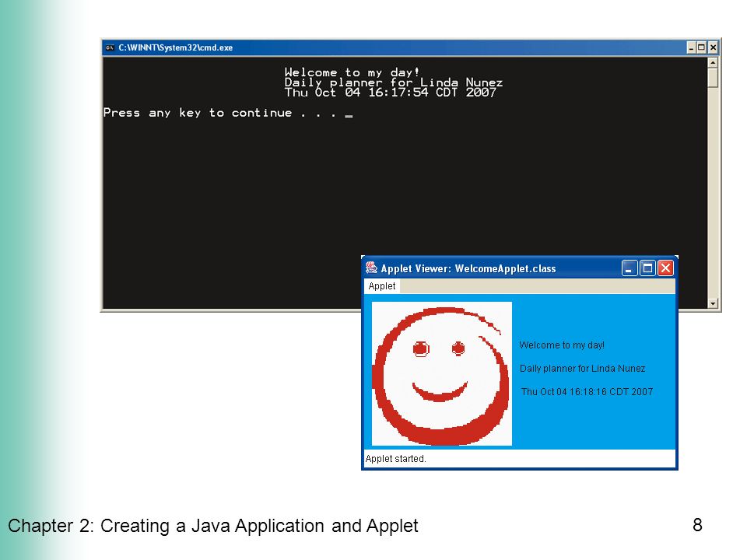This screenshot has width=747, height=560.
Task: Click the cmd.exe vertical scroll thumb
Action: (713, 78)
